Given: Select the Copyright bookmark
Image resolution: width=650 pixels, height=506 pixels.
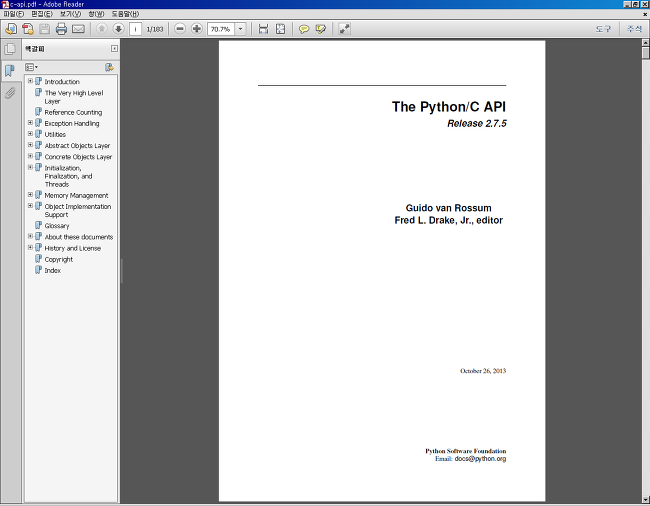Looking at the screenshot, I should click(58, 259).
